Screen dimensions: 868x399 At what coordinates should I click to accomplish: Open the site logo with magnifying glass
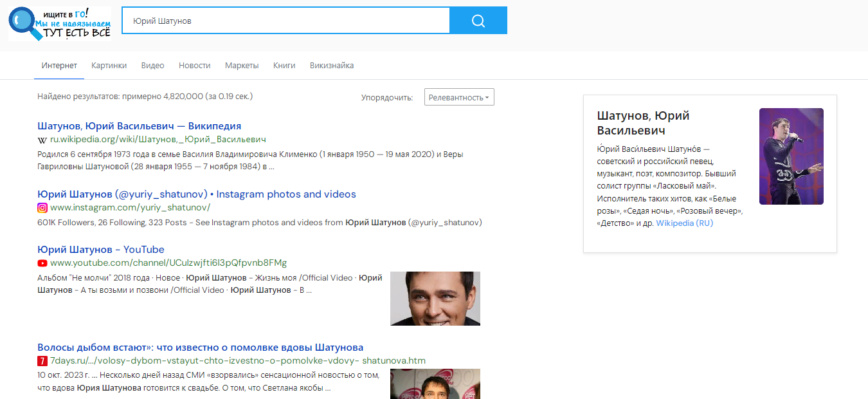coord(60,24)
